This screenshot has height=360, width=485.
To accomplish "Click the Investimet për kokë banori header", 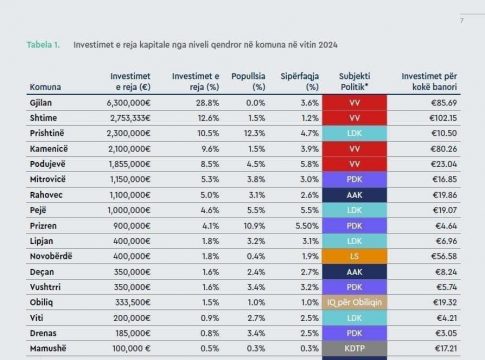I will pos(429,81).
